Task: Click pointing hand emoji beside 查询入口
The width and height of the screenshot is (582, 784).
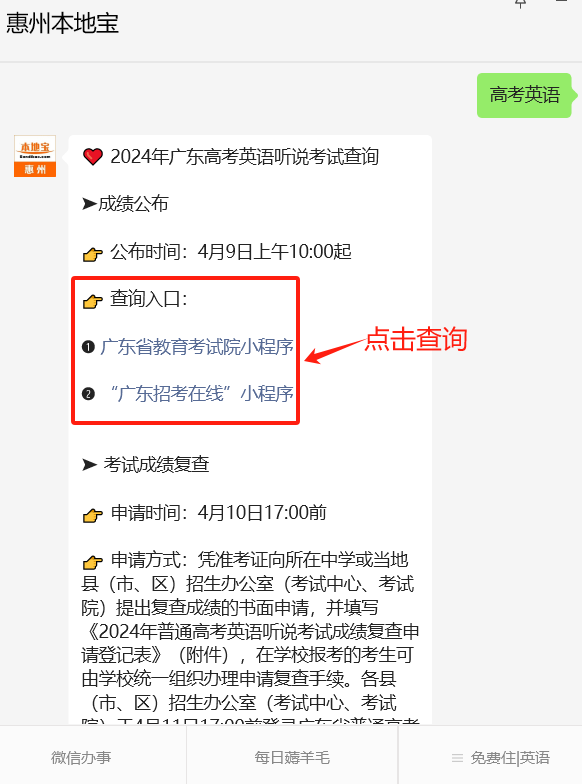Action: tap(92, 301)
